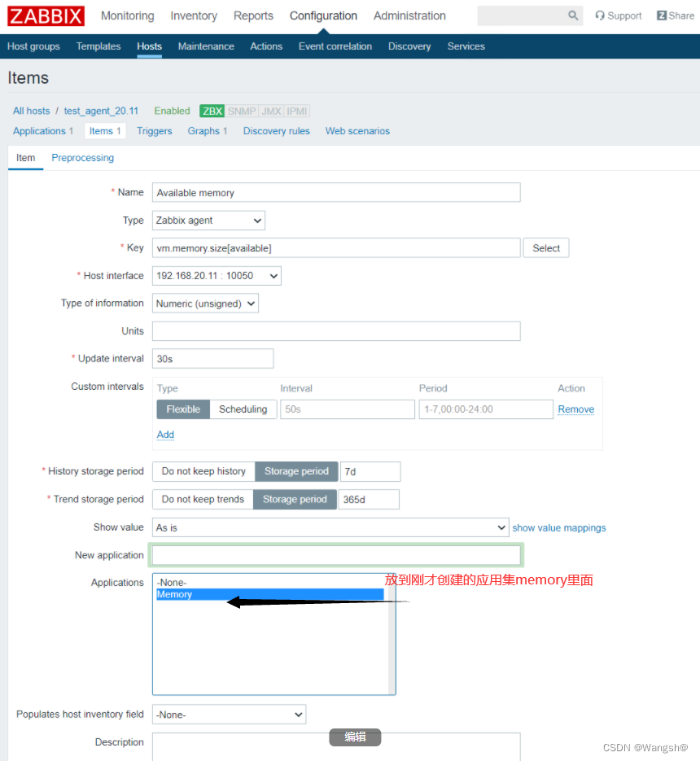Screen dimensions: 700x761
Task: Open the Applications 1 link
Action: (42, 131)
